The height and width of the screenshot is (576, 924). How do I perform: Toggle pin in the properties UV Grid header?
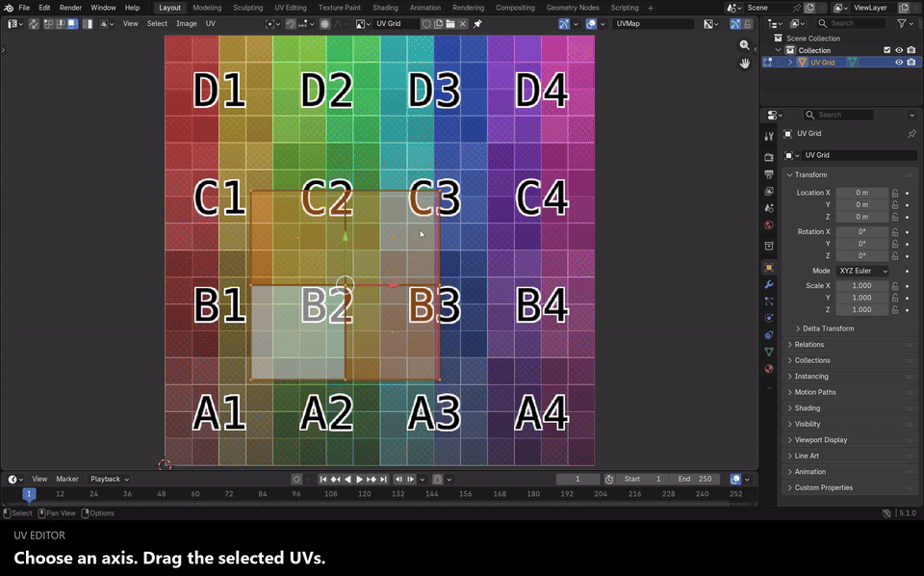pyautogui.click(x=911, y=134)
